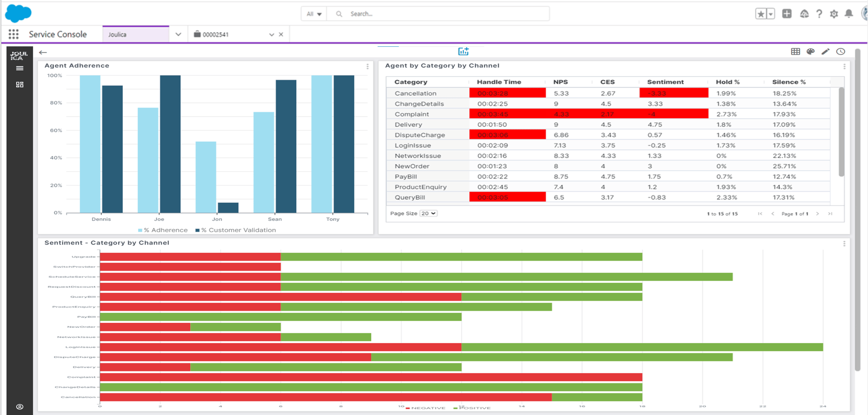Open Agent by Category widget options menu
Image resolution: width=868 pixels, height=415 pixels.
pyautogui.click(x=844, y=66)
